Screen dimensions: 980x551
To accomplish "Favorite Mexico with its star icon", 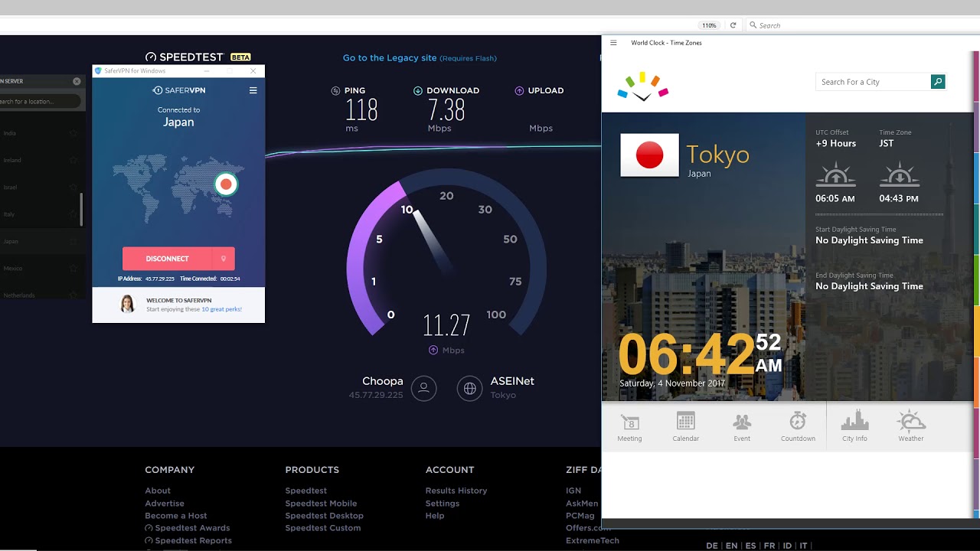I will (73, 268).
